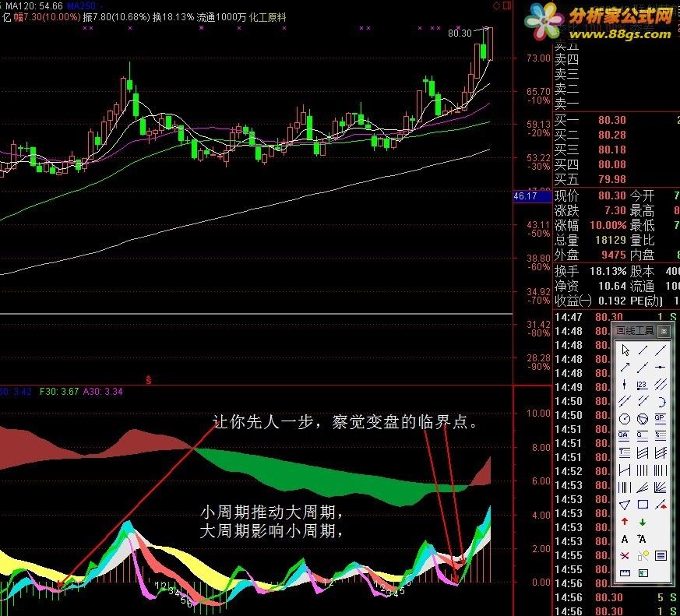Image resolution: width=680 pixels, height=616 pixels.
Task: Select the triangle drawing tool
Action: [x=625, y=505]
